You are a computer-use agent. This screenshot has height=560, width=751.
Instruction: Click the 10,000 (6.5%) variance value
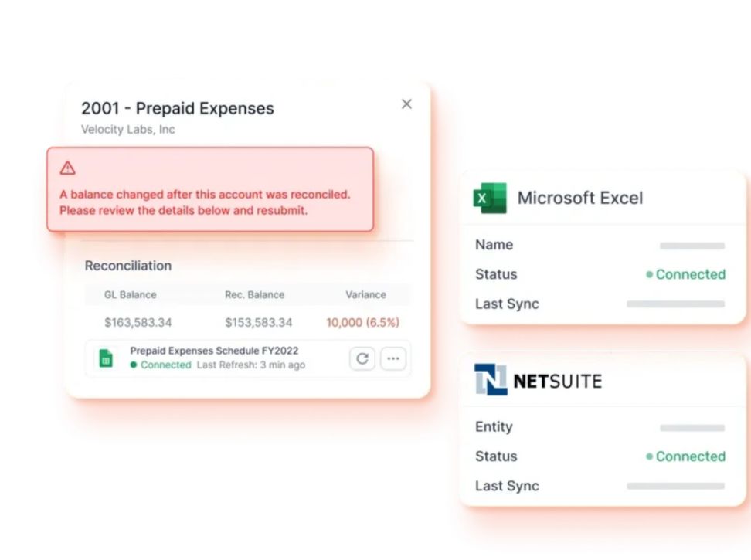(362, 322)
